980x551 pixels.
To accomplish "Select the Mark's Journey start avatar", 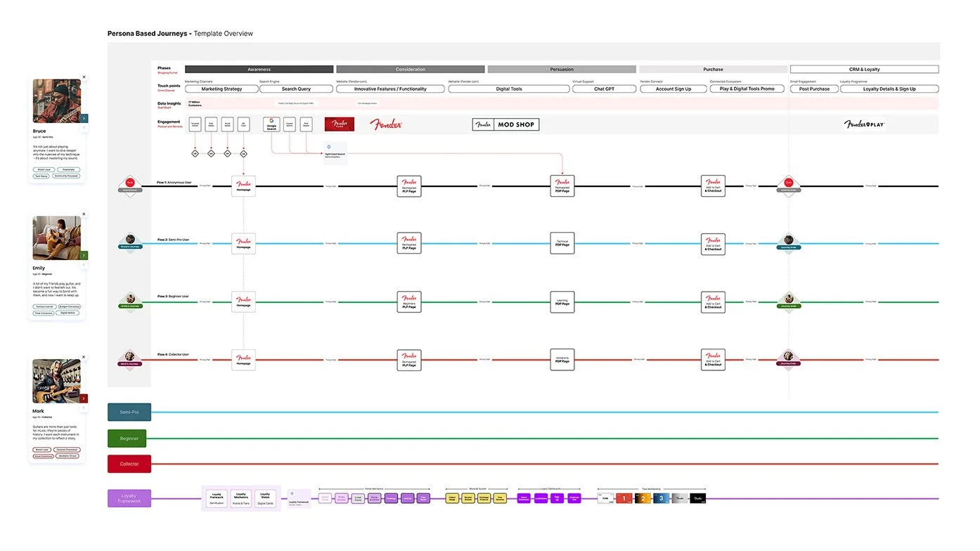I will click(130, 358).
